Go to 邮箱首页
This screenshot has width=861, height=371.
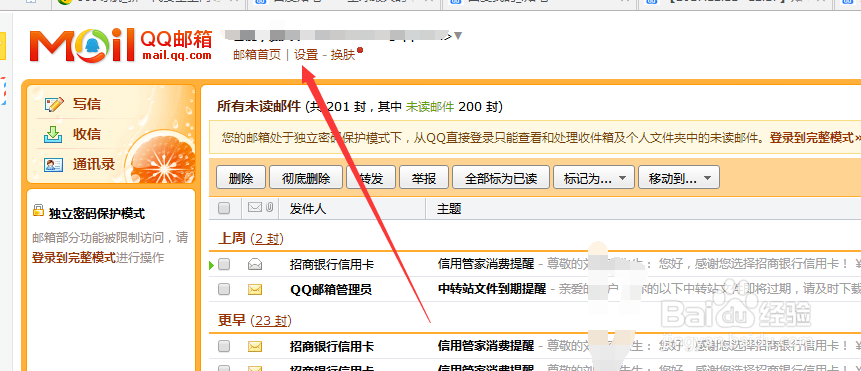click(x=256, y=54)
